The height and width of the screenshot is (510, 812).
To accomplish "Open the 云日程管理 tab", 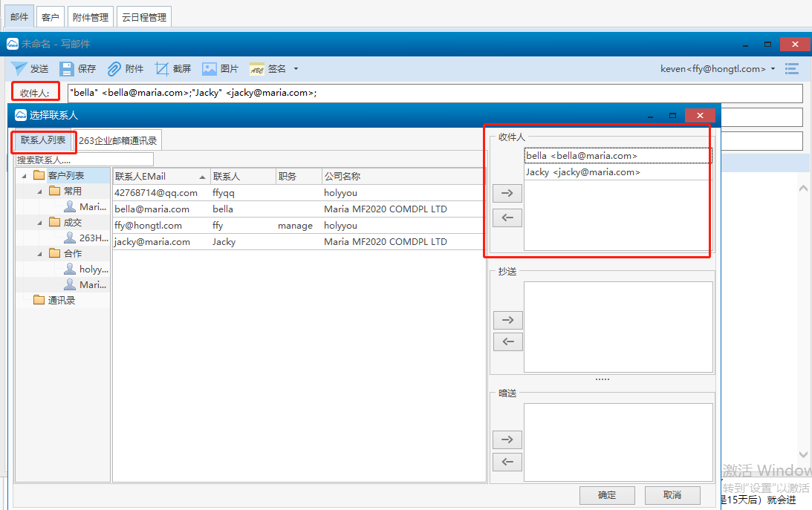I will coord(144,17).
